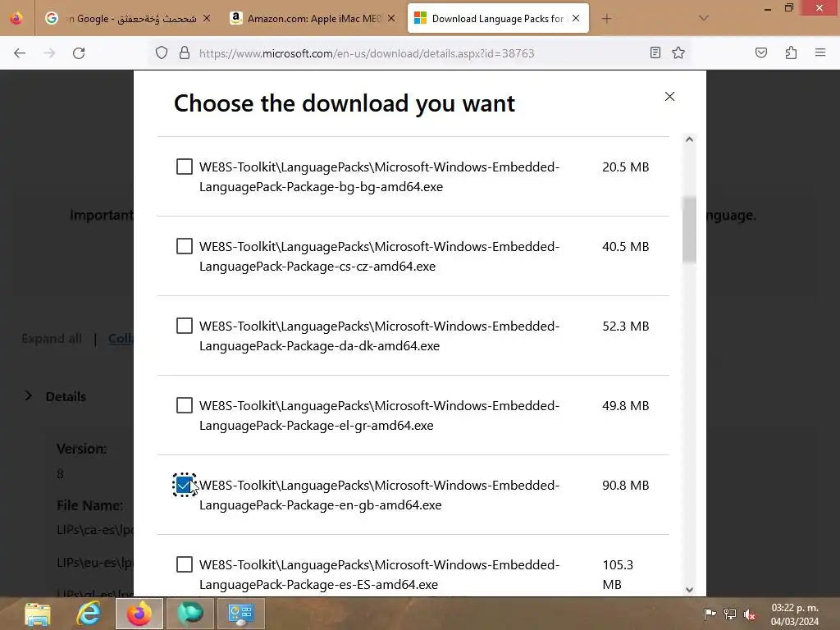Screen dimensions: 840x630
Task: Open the extensions puzzle icon
Action: 791,52
